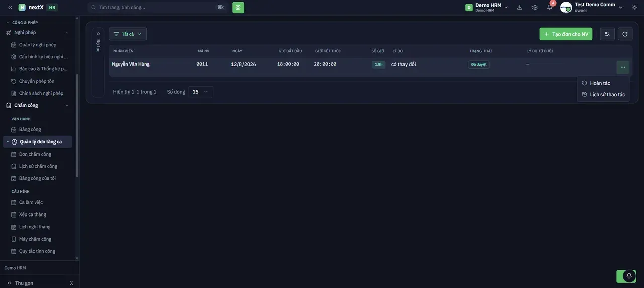Click the Cấu hình ký hiệu nghỉ gear icon
Image resolution: width=644 pixels, height=288 pixels.
coord(14,57)
